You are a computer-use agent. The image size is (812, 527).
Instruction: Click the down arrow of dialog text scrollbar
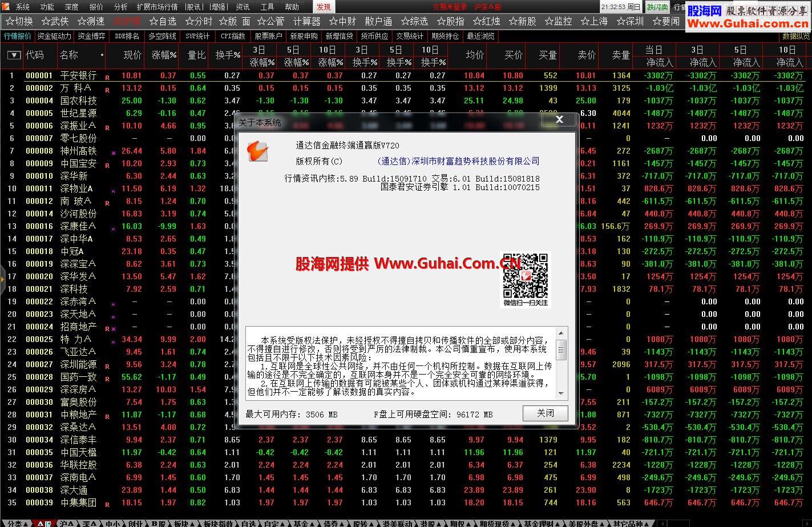coord(561,394)
